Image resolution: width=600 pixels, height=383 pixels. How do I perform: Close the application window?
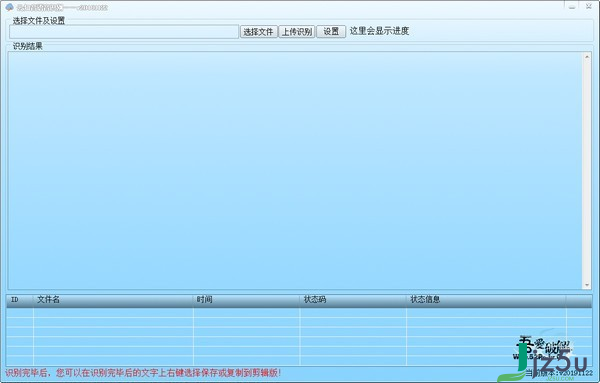click(589, 6)
